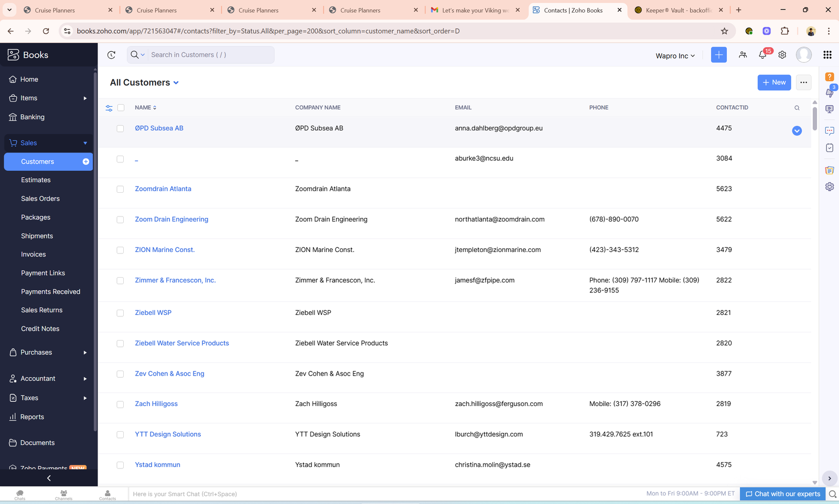The width and height of the screenshot is (839, 504).
Task: Open the Wapro Inc organization dropdown
Action: (675, 56)
